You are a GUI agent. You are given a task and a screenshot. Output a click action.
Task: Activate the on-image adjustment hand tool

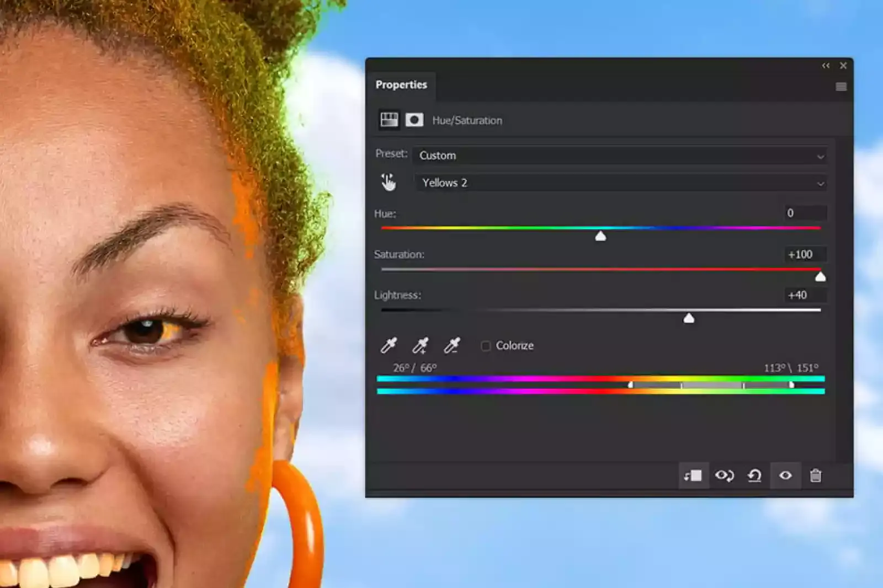click(389, 183)
